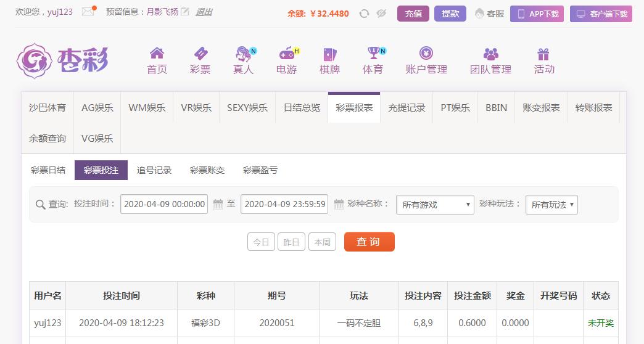Image resolution: width=644 pixels, height=344 pixels.
Task: Click the issue number 2020051 cell
Action: (277, 323)
